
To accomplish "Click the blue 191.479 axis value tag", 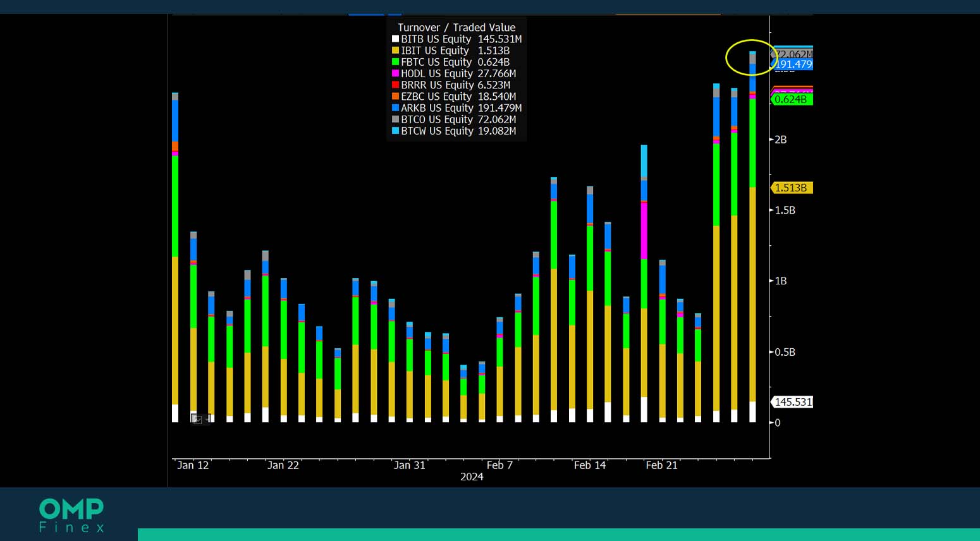I will tap(793, 64).
